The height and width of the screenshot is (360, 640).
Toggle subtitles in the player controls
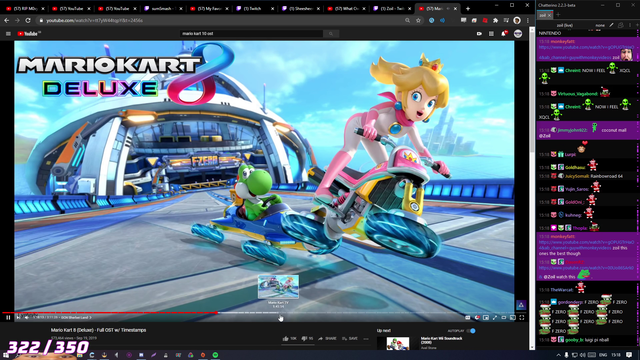tap(468, 318)
